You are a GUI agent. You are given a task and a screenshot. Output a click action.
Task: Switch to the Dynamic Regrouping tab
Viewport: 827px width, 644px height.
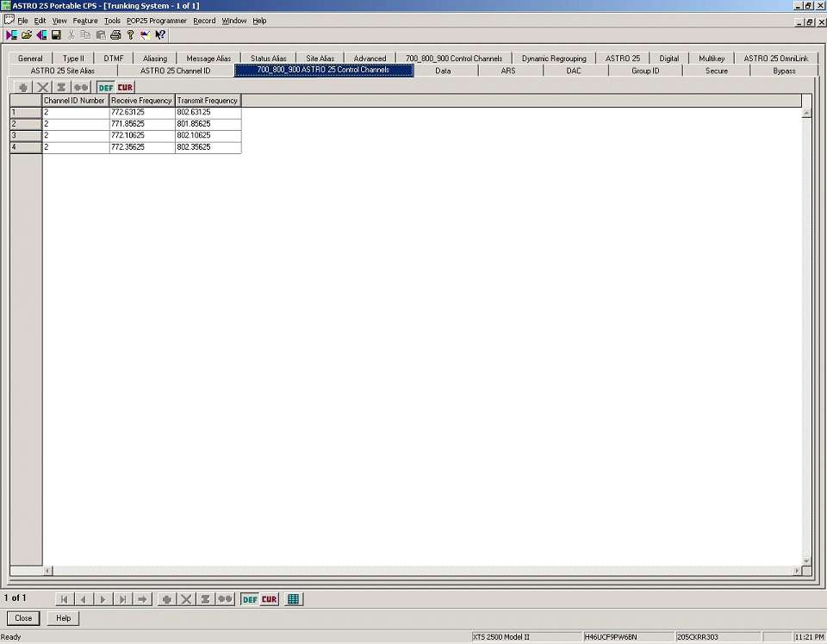coord(554,59)
